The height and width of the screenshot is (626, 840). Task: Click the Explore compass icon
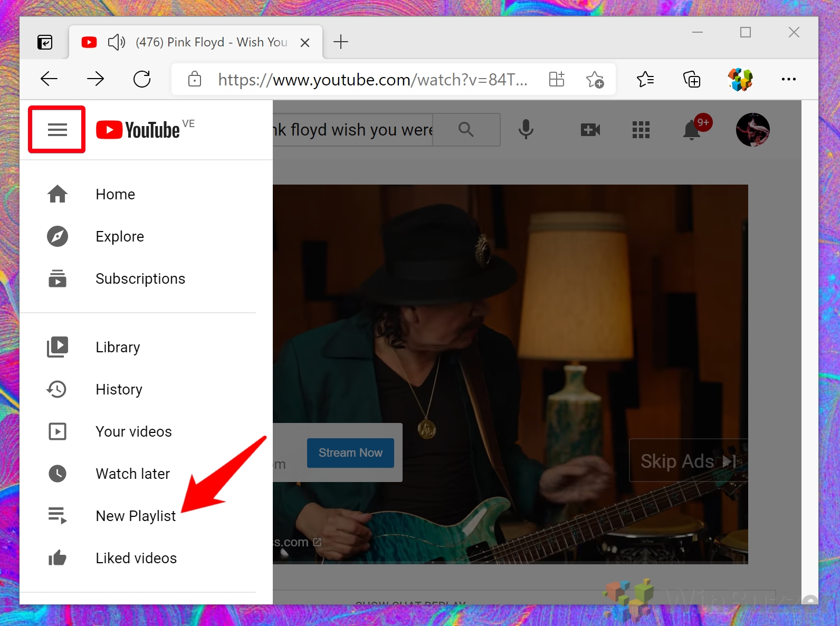tap(58, 236)
